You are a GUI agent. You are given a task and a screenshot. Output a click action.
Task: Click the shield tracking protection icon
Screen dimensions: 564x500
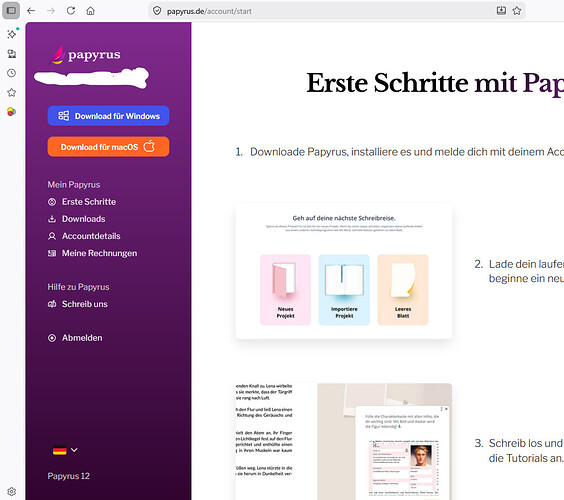tap(157, 11)
